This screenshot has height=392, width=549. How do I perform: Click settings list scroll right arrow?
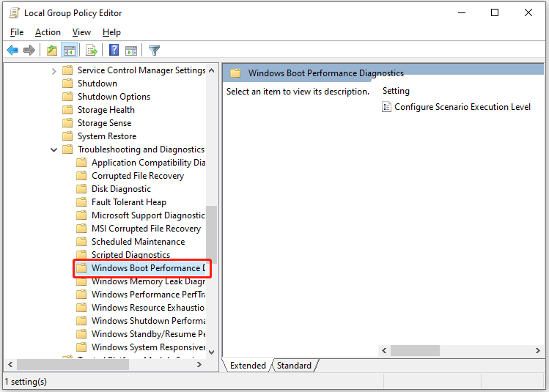point(538,350)
